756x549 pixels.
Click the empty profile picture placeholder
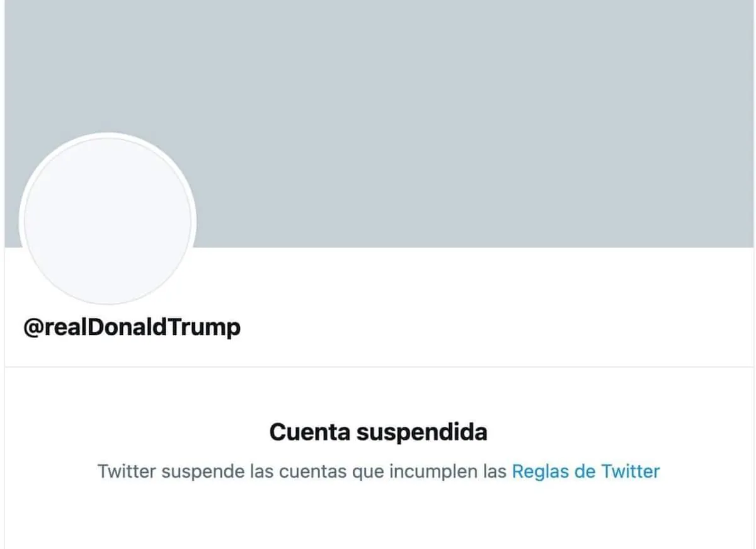pyautogui.click(x=108, y=222)
